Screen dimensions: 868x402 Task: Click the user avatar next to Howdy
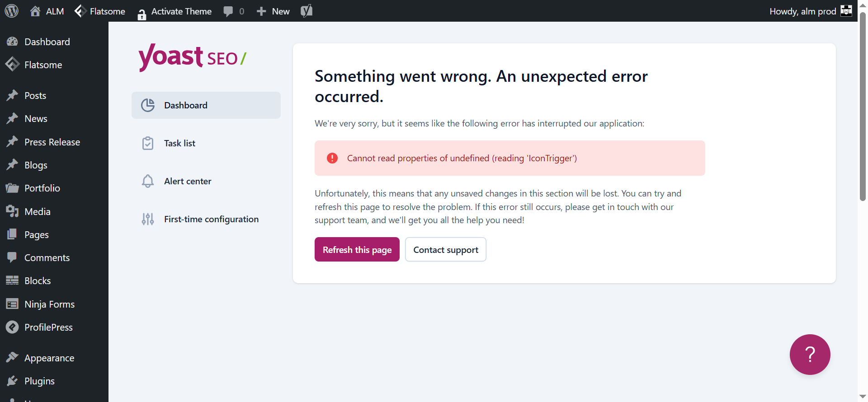pyautogui.click(x=846, y=11)
